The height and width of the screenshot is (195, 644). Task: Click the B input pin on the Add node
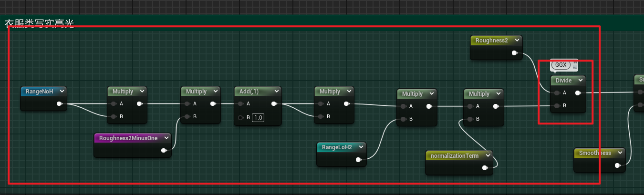click(x=241, y=117)
